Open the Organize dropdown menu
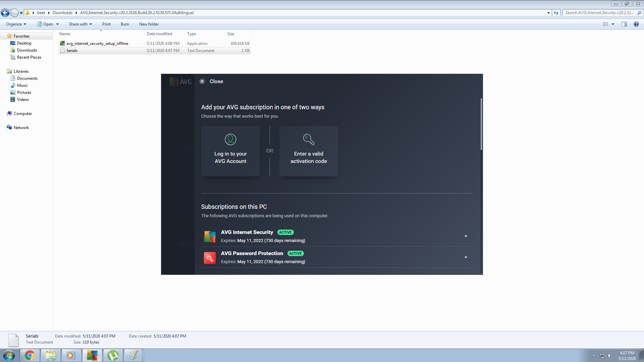The height and width of the screenshot is (362, 644). tap(16, 24)
